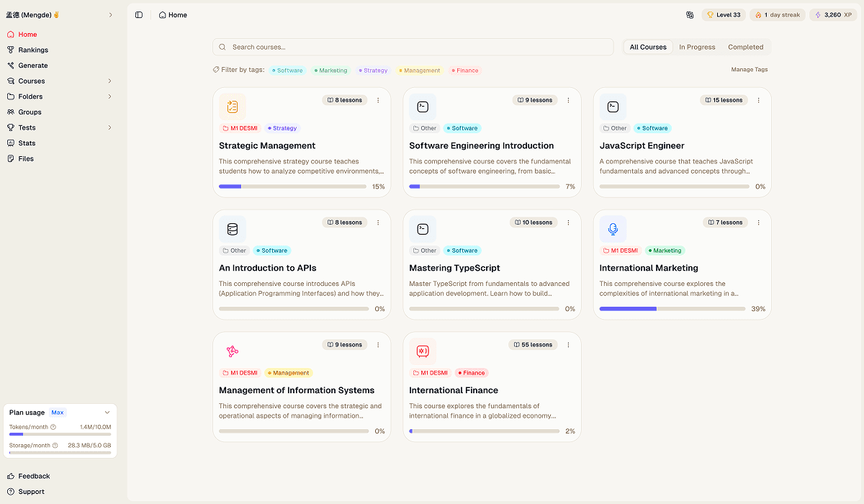Toggle the Software tag filter
Screen dimensions: 864x504
coord(287,70)
